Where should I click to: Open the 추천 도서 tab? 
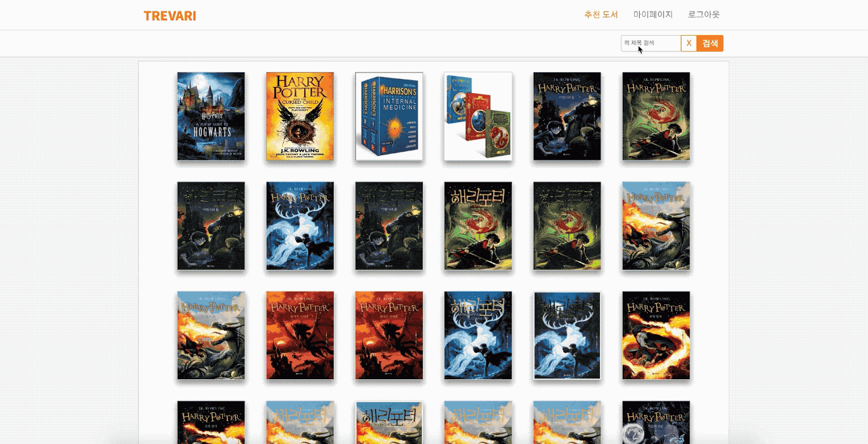(601, 14)
